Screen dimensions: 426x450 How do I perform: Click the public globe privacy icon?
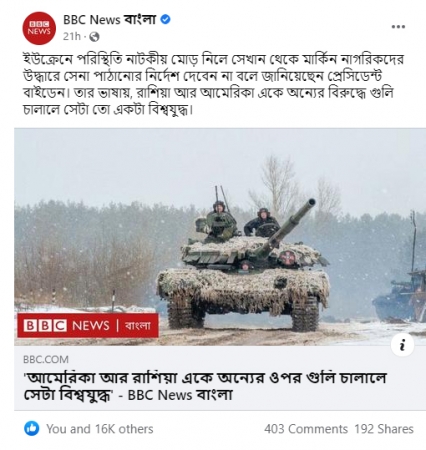pos(94,37)
